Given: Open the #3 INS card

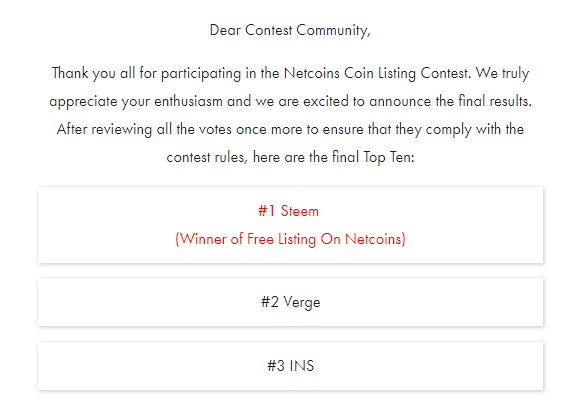Looking at the screenshot, I should (290, 366).
